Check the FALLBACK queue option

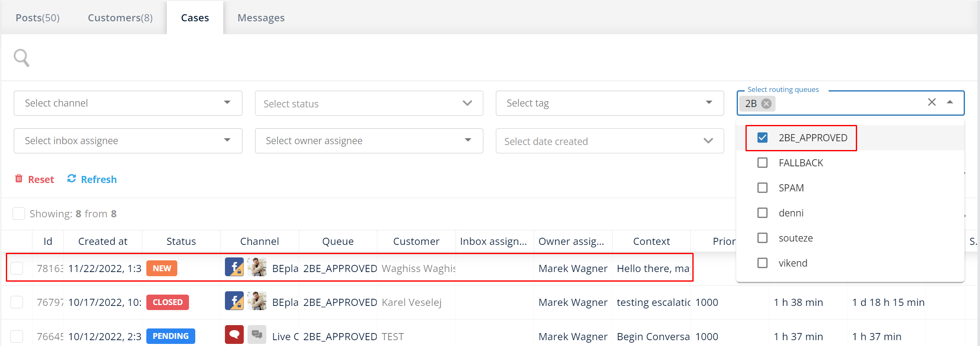tap(763, 163)
